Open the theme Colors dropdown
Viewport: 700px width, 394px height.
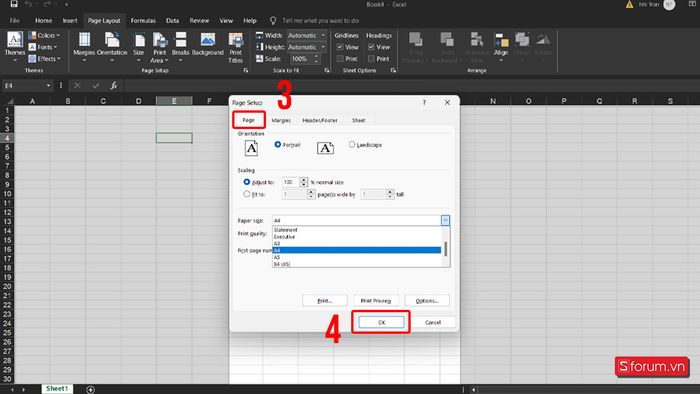(x=44, y=35)
